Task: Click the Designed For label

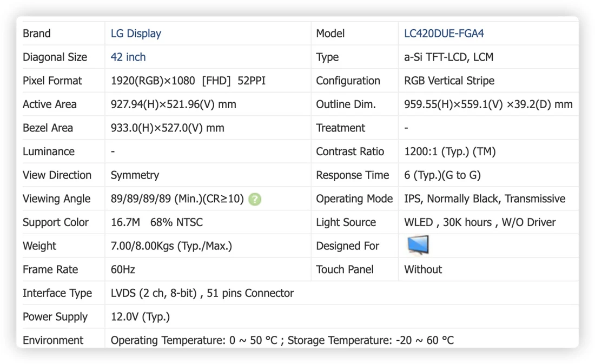Action: tap(347, 246)
